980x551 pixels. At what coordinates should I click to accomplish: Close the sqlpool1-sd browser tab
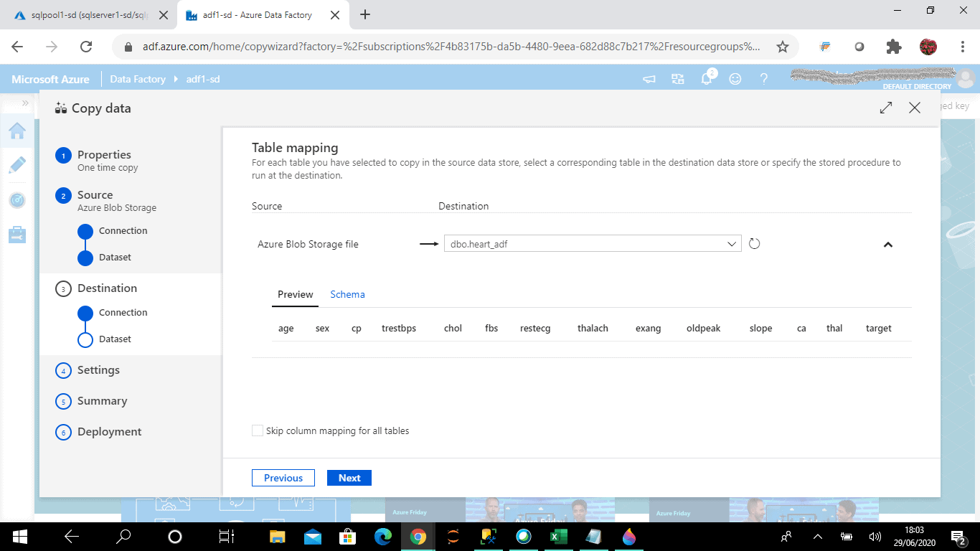[163, 14]
